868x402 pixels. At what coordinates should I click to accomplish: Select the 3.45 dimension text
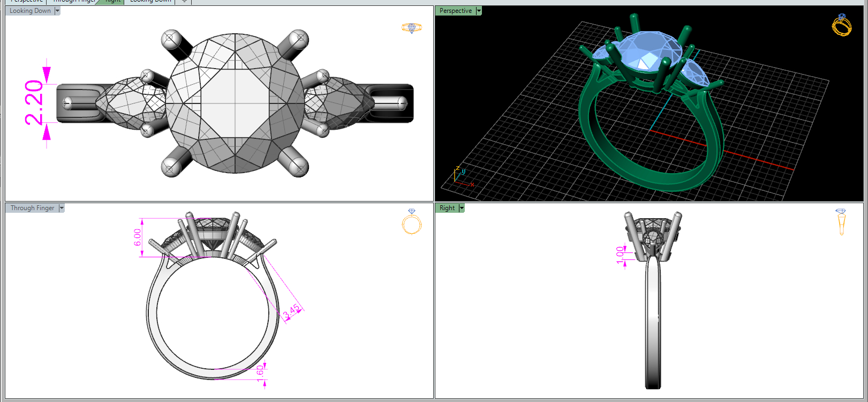(x=292, y=311)
